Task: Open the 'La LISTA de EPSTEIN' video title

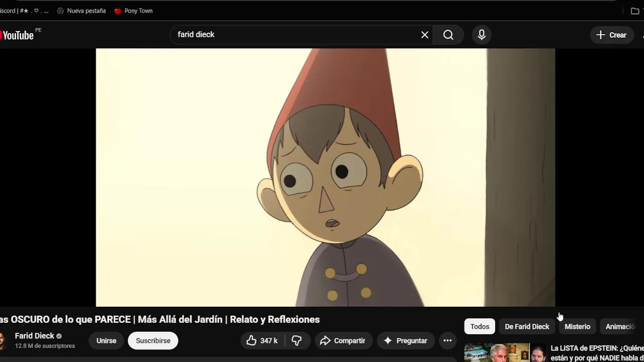Action: [597, 353]
